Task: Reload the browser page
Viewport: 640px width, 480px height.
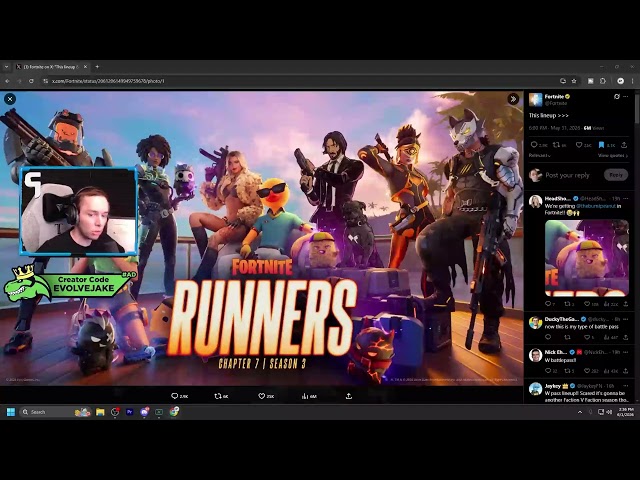Action: tap(31, 81)
